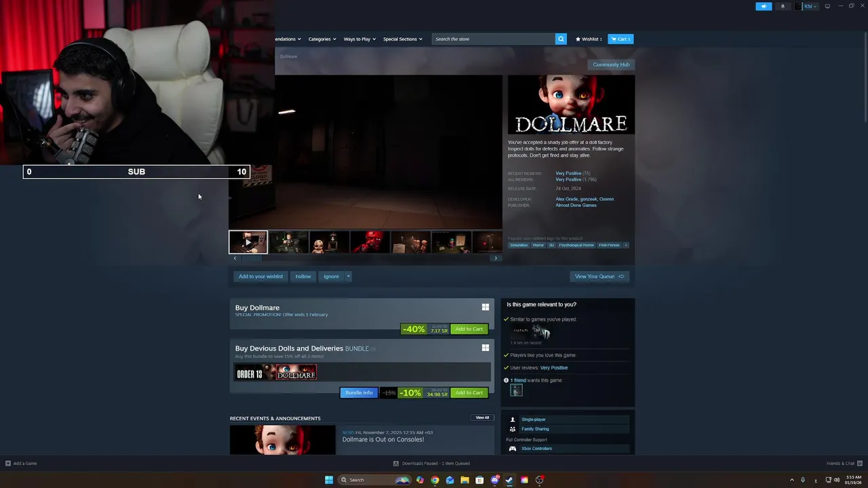Open the Wishlist star link

pyautogui.click(x=589, y=39)
